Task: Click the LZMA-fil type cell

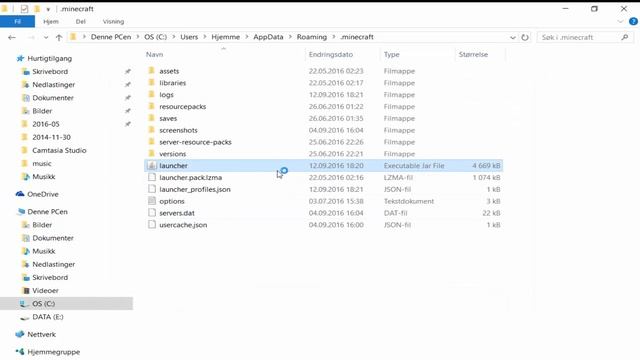Action: pyautogui.click(x=398, y=178)
